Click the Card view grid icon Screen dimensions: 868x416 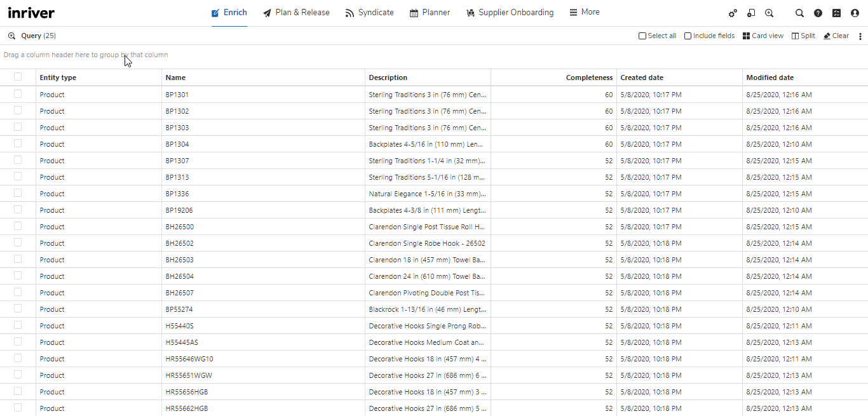746,36
